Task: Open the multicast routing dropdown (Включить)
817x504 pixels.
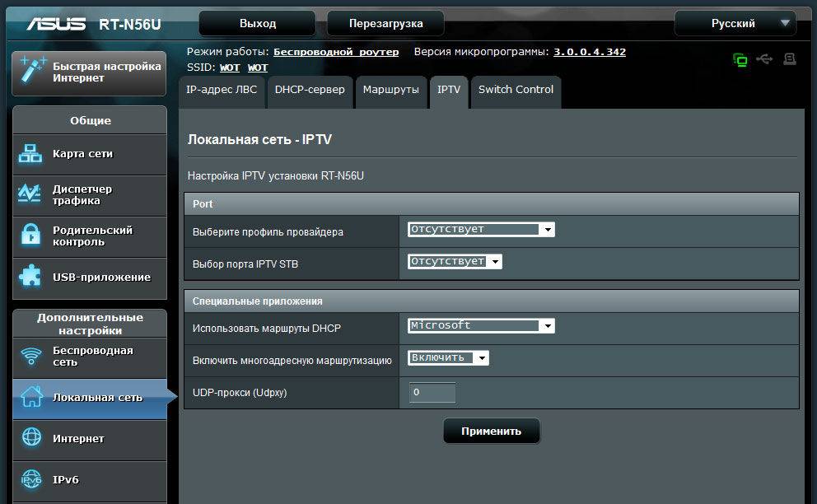Action: (448, 358)
